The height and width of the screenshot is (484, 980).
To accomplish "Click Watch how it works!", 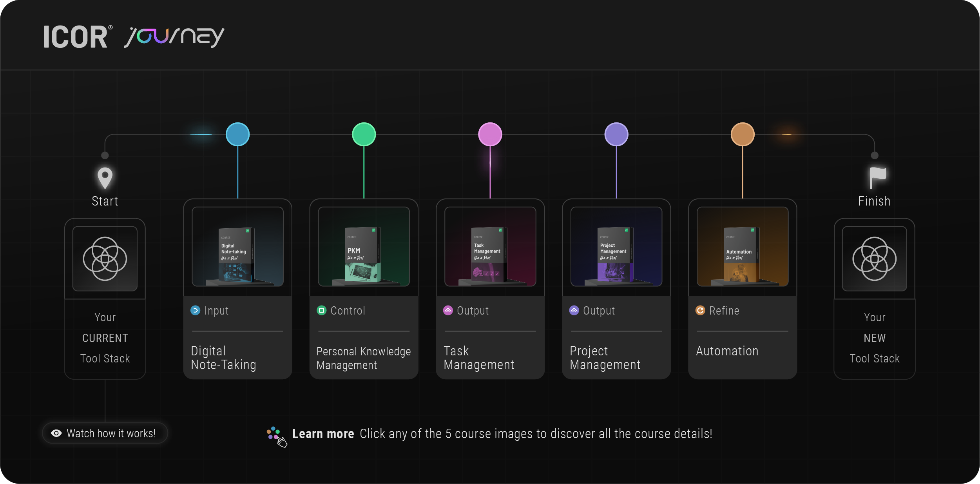I will point(105,433).
